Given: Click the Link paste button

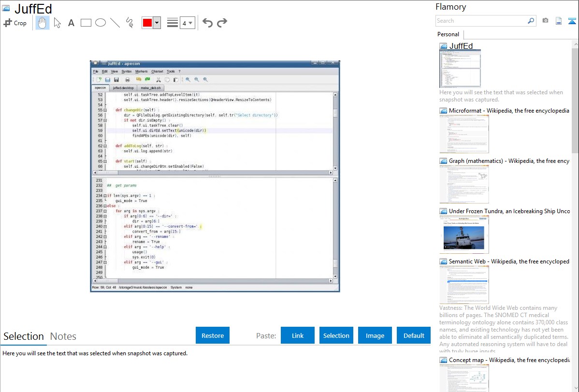Looking at the screenshot, I should point(298,335).
